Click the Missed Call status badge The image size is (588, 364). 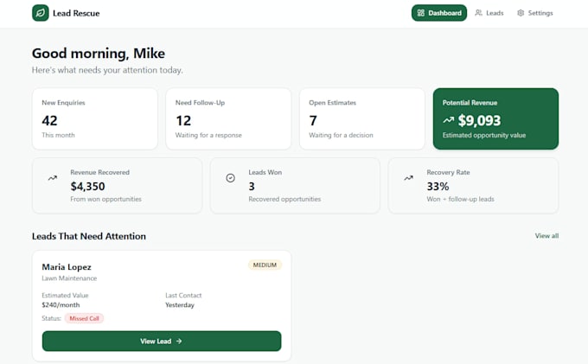tap(84, 318)
